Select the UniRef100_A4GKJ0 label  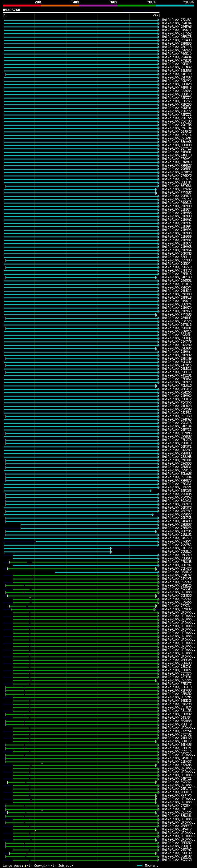(177, 54)
